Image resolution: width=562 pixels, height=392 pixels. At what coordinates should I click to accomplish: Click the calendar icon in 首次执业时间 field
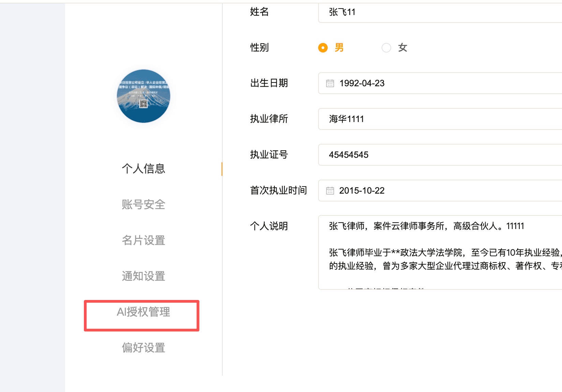click(x=330, y=191)
